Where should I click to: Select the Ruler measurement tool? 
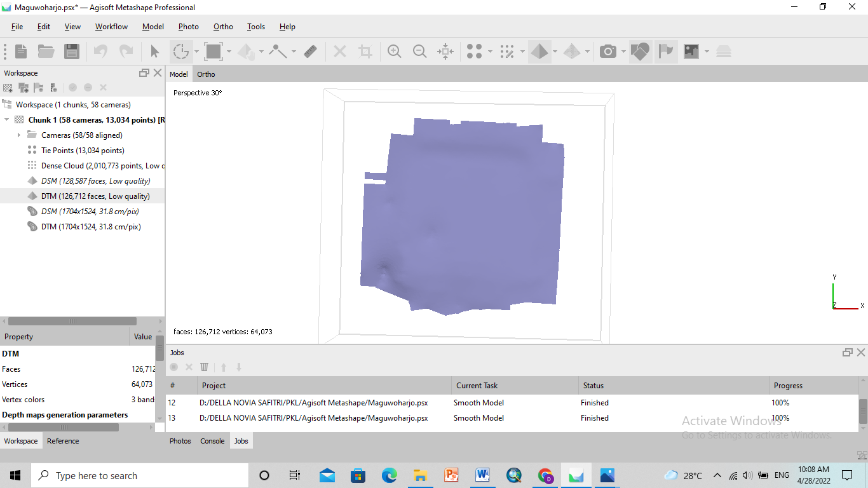311,51
